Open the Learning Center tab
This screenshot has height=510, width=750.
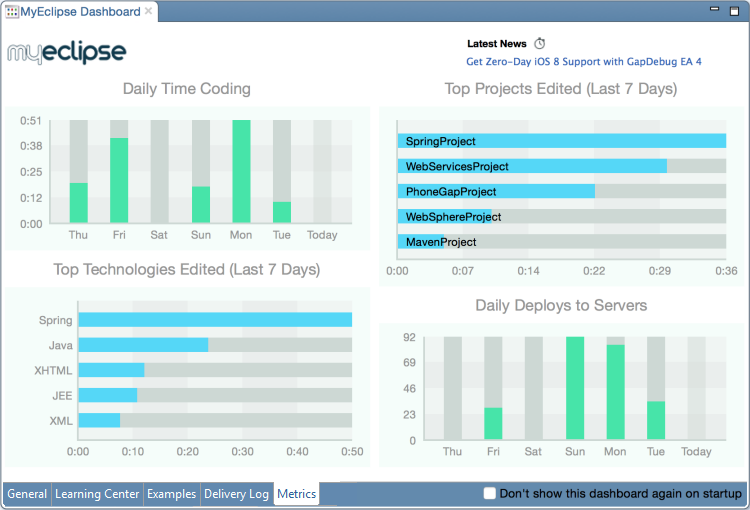97,494
